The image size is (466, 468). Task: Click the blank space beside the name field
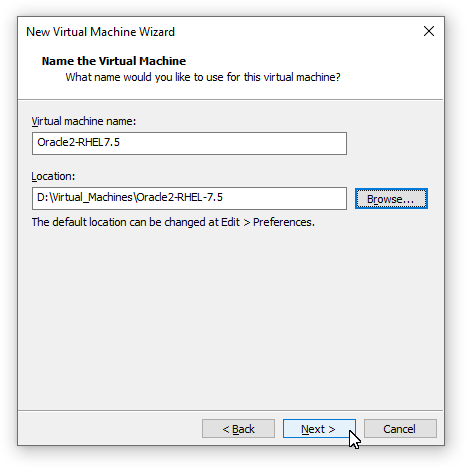coord(393,143)
